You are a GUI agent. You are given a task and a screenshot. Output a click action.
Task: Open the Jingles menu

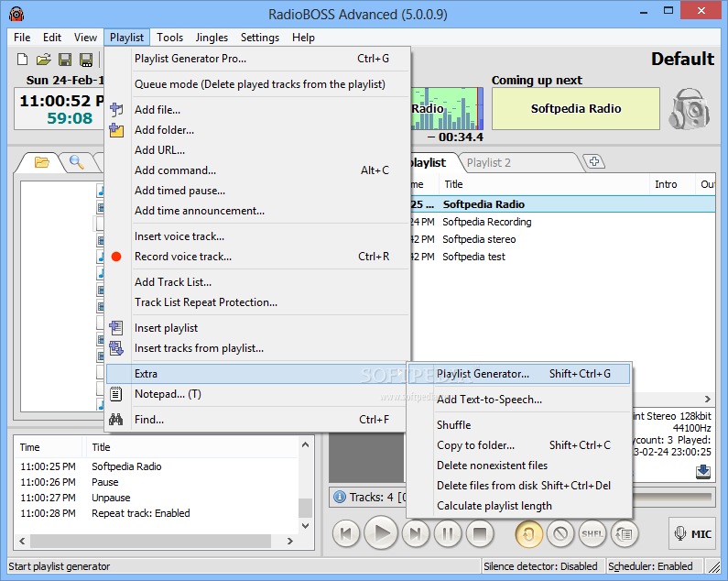tap(212, 38)
